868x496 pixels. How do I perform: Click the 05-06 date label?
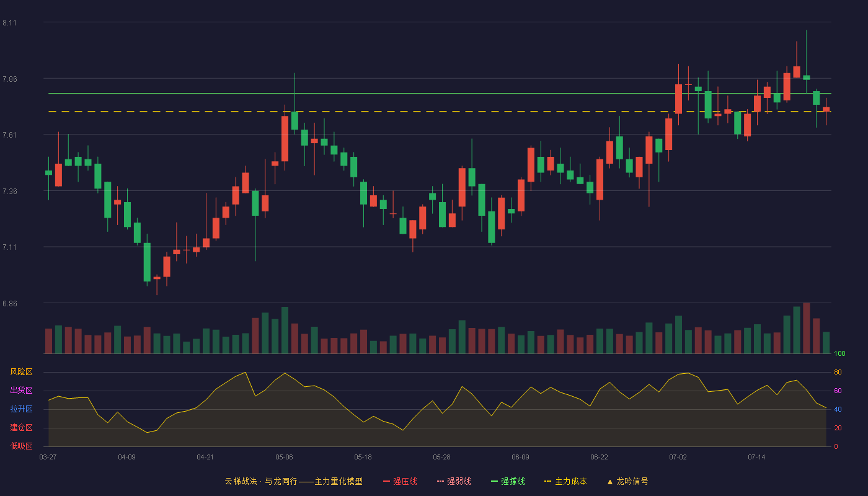[x=284, y=457]
